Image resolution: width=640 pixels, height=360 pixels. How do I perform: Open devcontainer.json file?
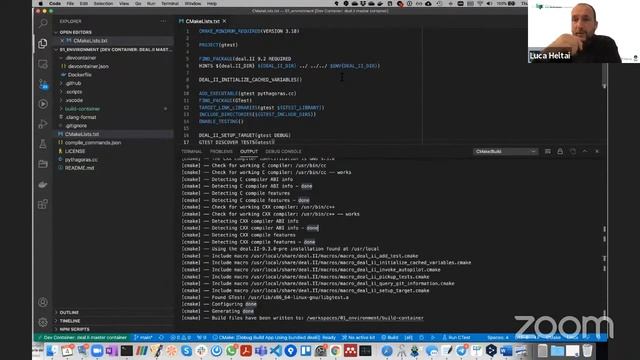click(88, 67)
